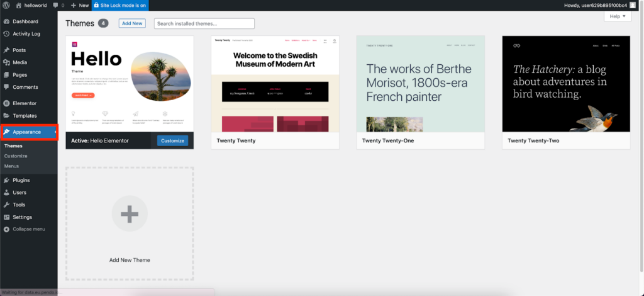
Task: Click the blue Customize button on Hello theme
Action: click(173, 140)
